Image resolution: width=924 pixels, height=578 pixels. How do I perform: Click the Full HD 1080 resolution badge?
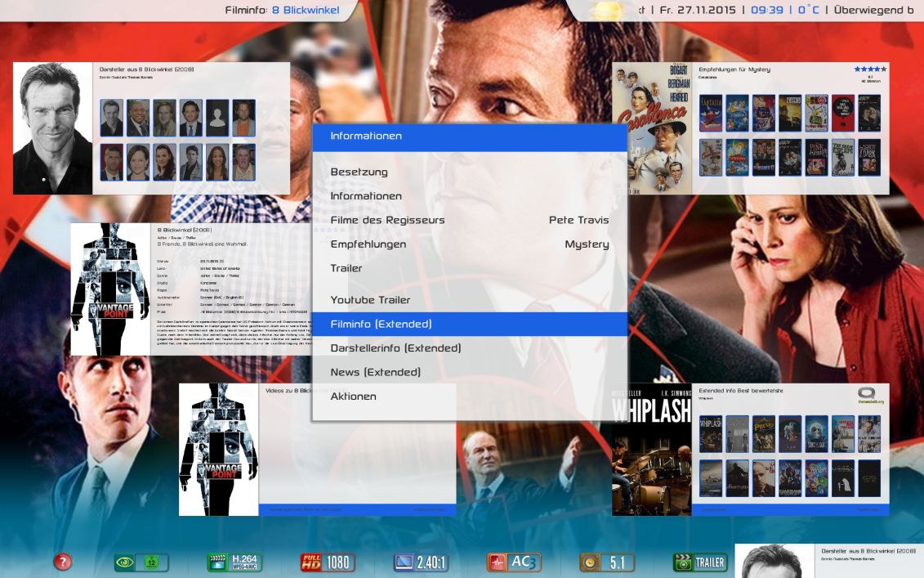tap(328, 562)
